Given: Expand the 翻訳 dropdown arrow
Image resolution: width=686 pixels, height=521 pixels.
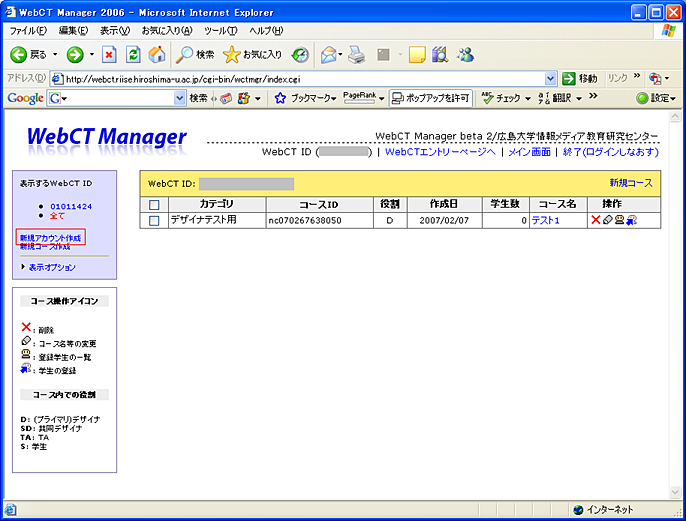Looking at the screenshot, I should (579, 98).
